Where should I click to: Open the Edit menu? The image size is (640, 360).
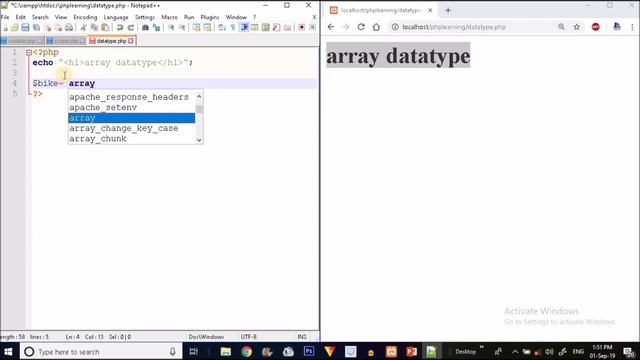20,17
